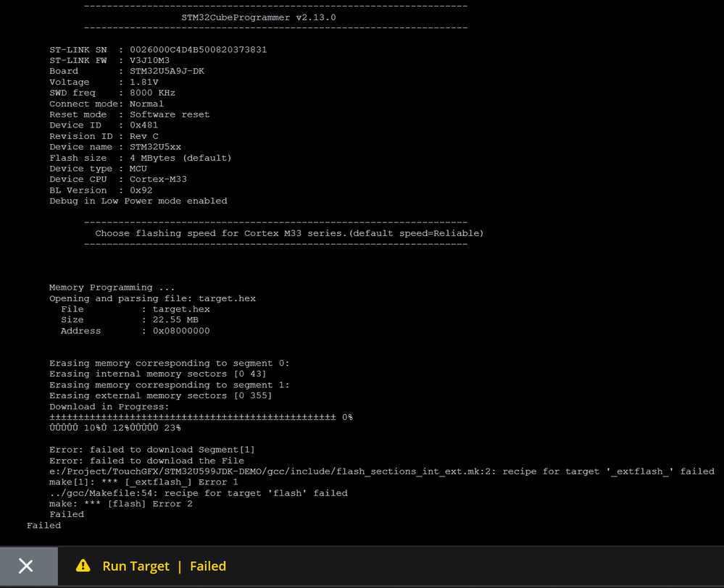Click the Address '0x08000000' line
Screen dimensions: 724x588
point(136,330)
